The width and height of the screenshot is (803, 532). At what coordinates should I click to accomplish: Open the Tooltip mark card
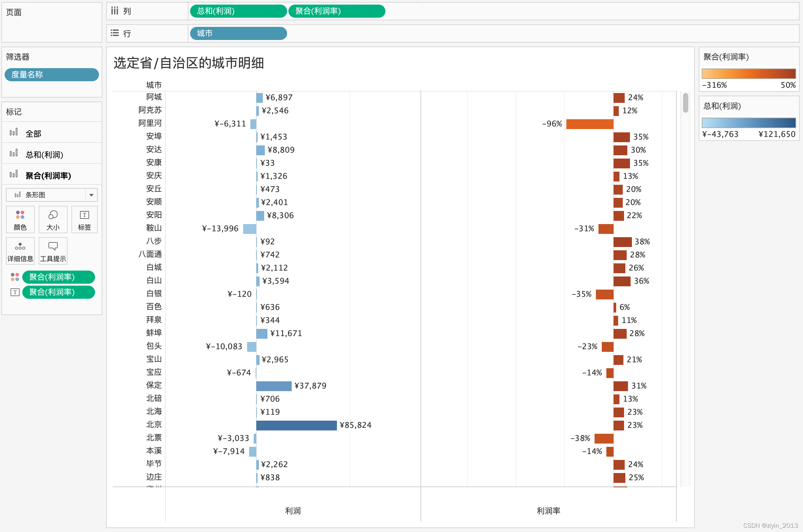tap(53, 251)
